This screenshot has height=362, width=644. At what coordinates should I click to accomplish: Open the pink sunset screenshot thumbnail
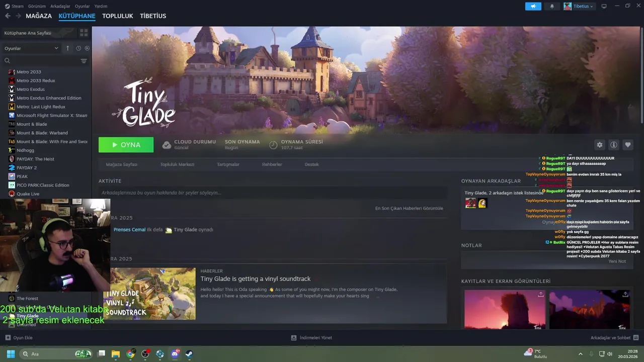coord(505,310)
